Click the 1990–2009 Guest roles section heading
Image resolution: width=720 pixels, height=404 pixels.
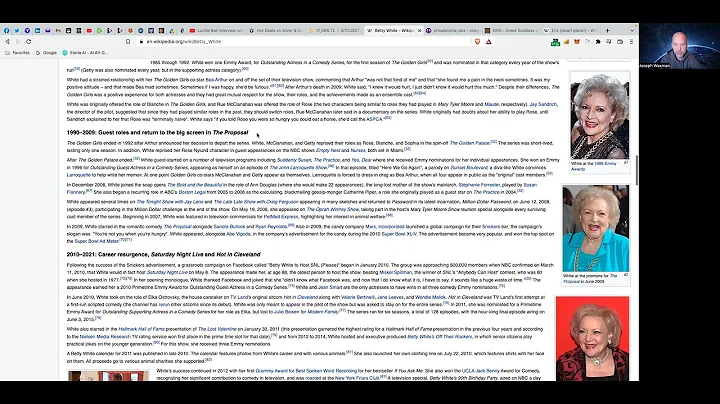[x=157, y=133]
